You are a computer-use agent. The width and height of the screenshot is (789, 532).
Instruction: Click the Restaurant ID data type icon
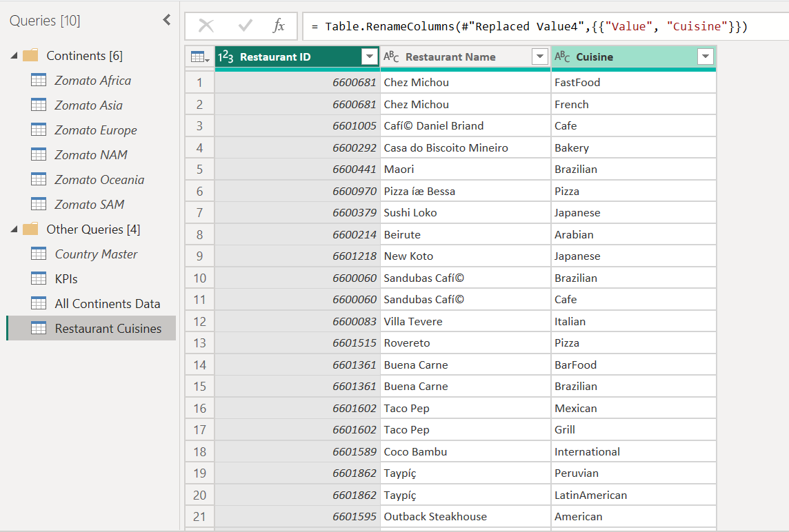point(227,57)
